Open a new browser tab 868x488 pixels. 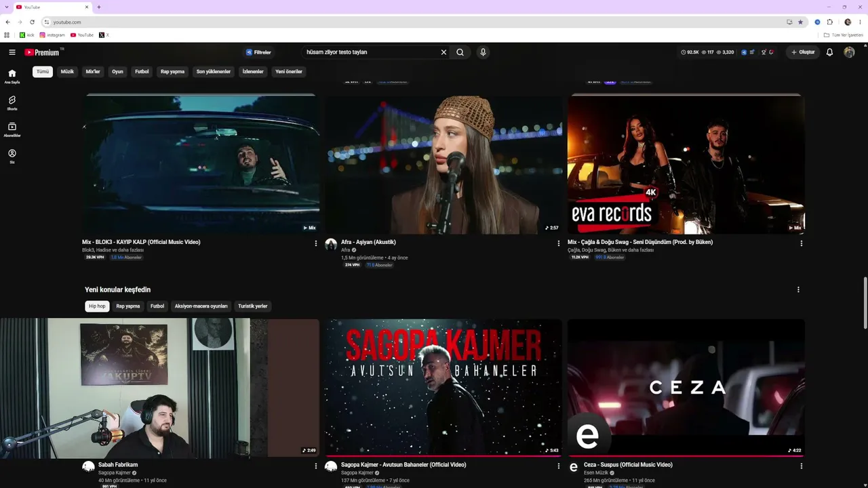pyautogui.click(x=99, y=7)
